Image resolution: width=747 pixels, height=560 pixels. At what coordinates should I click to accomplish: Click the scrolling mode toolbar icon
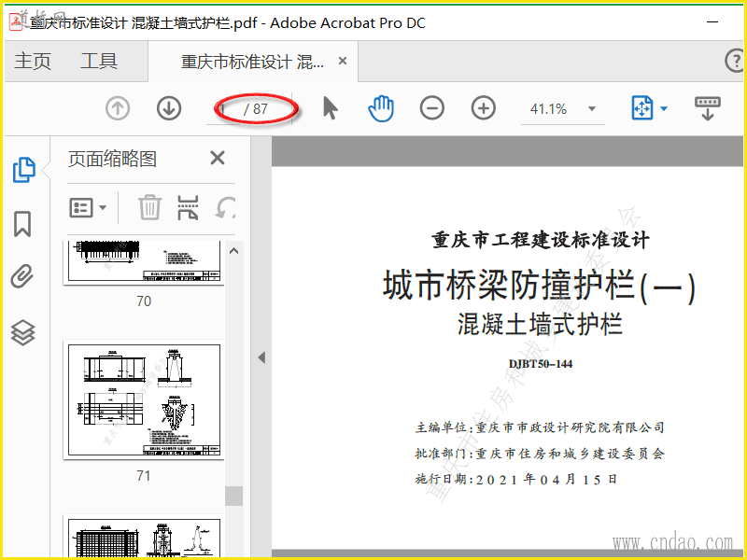(x=708, y=108)
